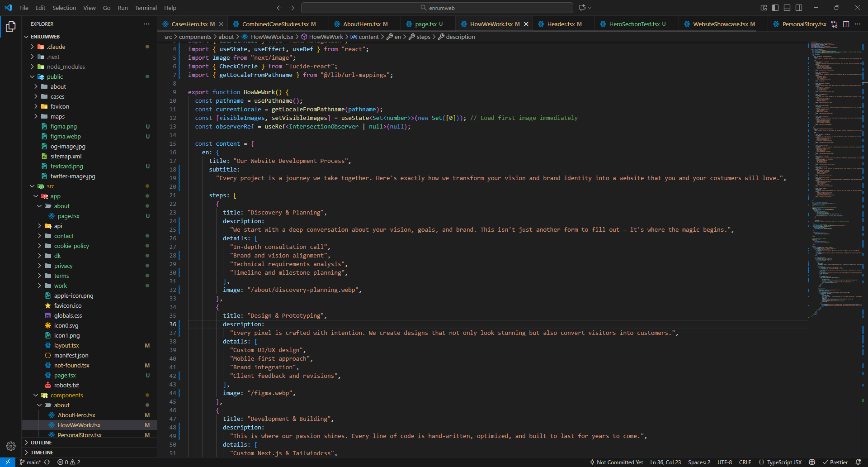This screenshot has width=868, height=467.
Task: Click the open changes compare icon
Action: 834,24
